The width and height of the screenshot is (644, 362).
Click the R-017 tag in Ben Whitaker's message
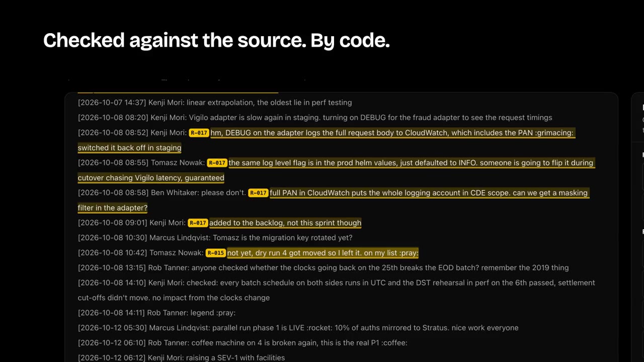(x=258, y=193)
